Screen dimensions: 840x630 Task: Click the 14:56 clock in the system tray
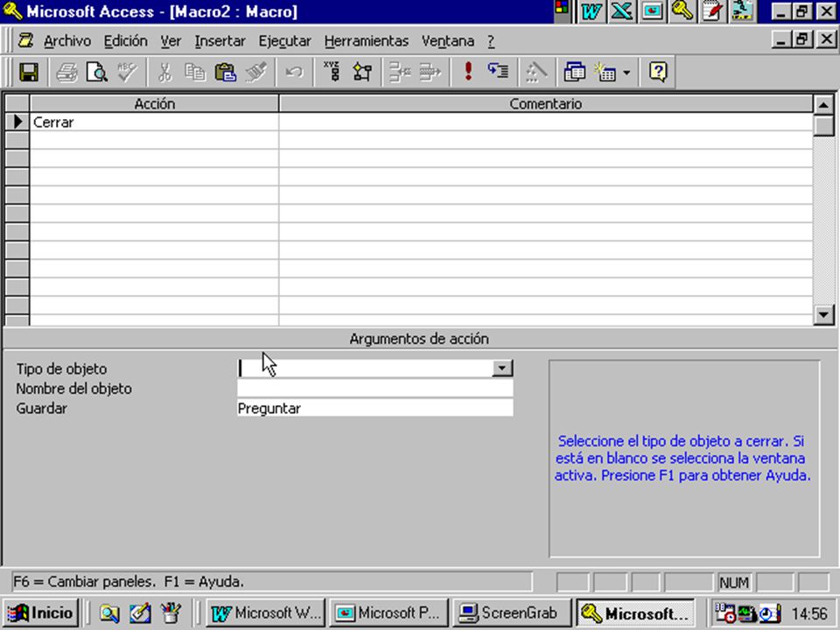(808, 612)
